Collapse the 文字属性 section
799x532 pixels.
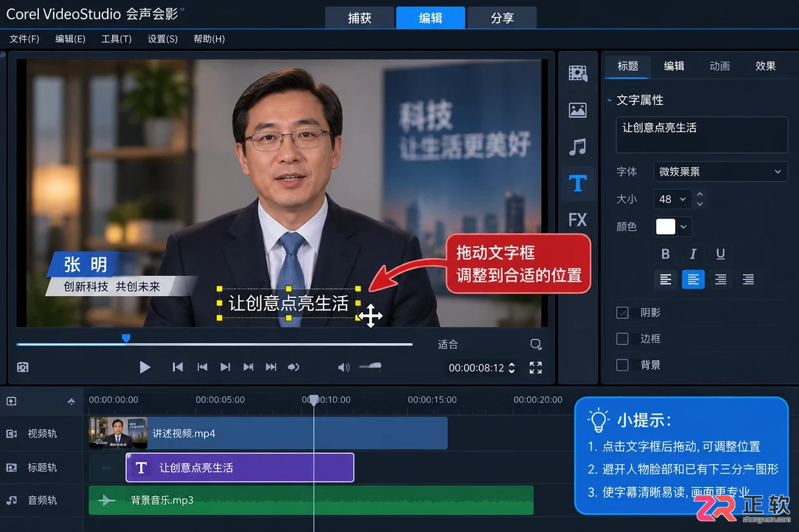pos(609,101)
